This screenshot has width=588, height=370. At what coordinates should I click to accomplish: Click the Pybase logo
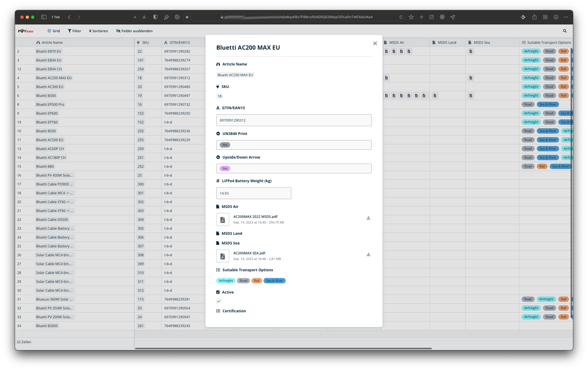[x=25, y=31]
